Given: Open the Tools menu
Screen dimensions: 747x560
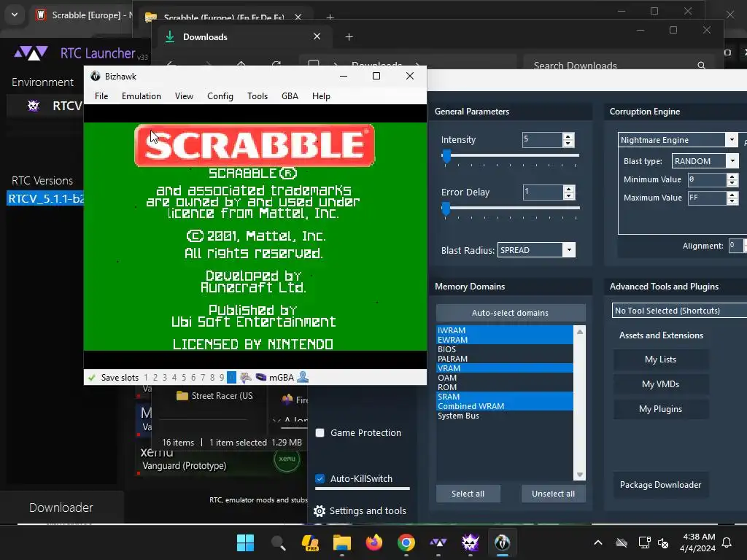Looking at the screenshot, I should click(258, 96).
